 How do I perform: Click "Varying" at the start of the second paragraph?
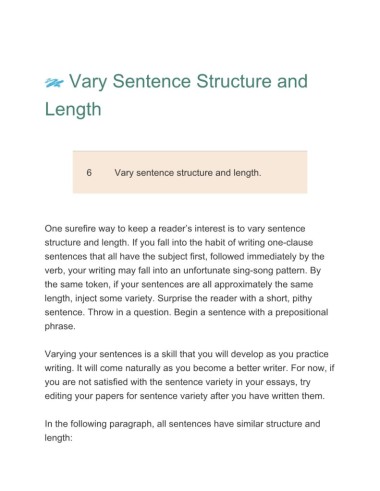pyautogui.click(x=60, y=354)
